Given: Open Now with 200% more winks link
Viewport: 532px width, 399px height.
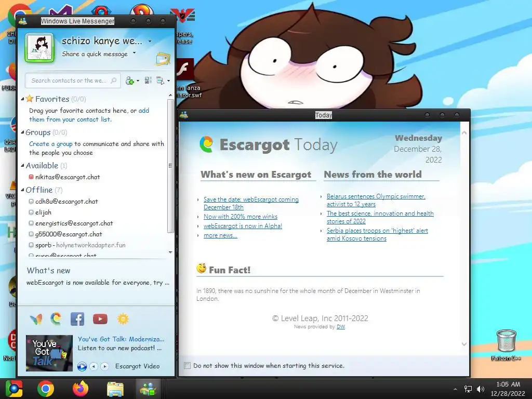Looking at the screenshot, I should coord(241,217).
